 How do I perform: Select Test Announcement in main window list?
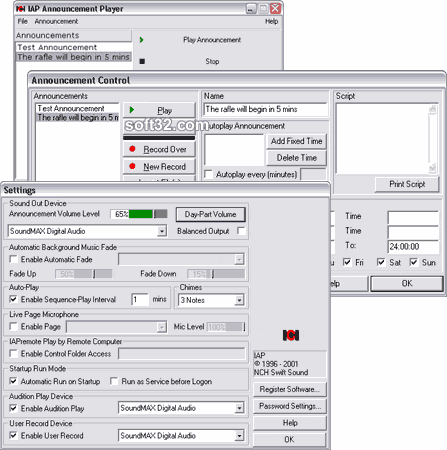73,47
